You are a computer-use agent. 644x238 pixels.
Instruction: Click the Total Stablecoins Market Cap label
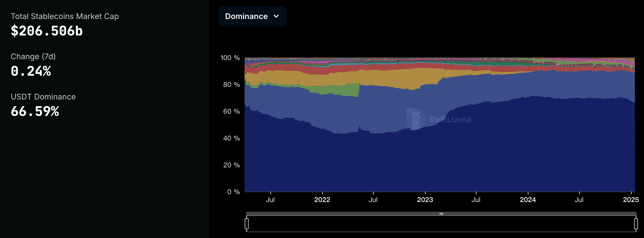click(65, 16)
